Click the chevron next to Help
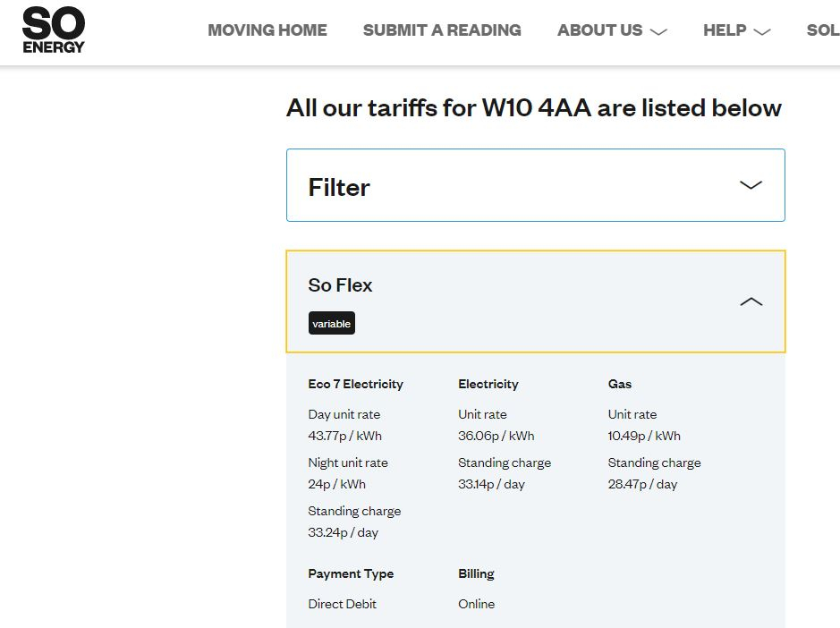This screenshot has height=628, width=840. (762, 31)
